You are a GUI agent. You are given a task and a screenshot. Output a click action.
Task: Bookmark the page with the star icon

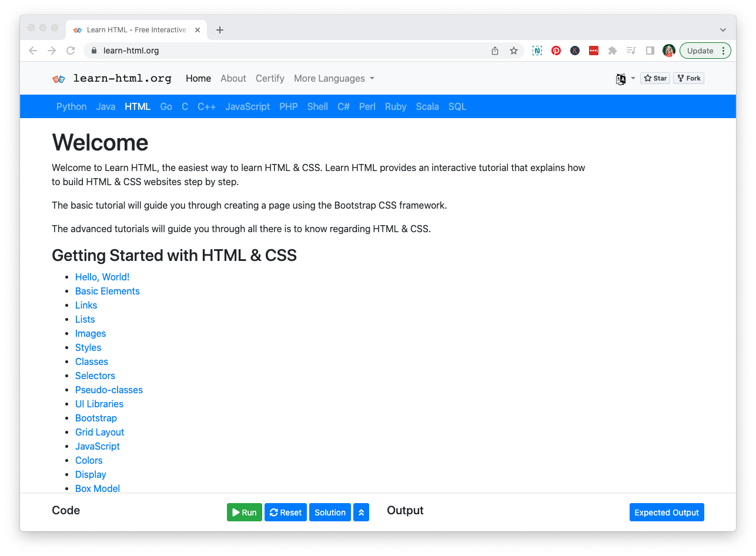pos(513,51)
